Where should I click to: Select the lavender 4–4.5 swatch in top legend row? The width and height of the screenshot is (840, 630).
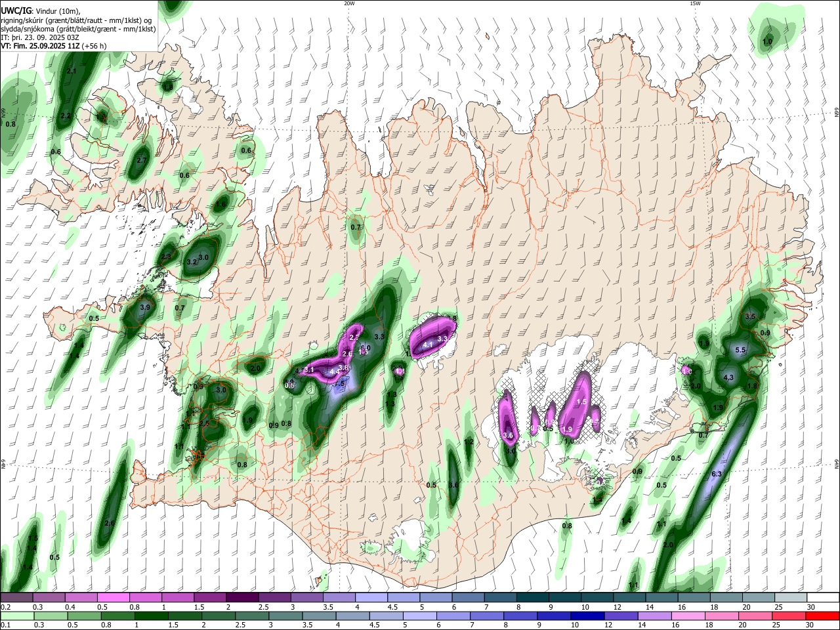tap(370, 598)
